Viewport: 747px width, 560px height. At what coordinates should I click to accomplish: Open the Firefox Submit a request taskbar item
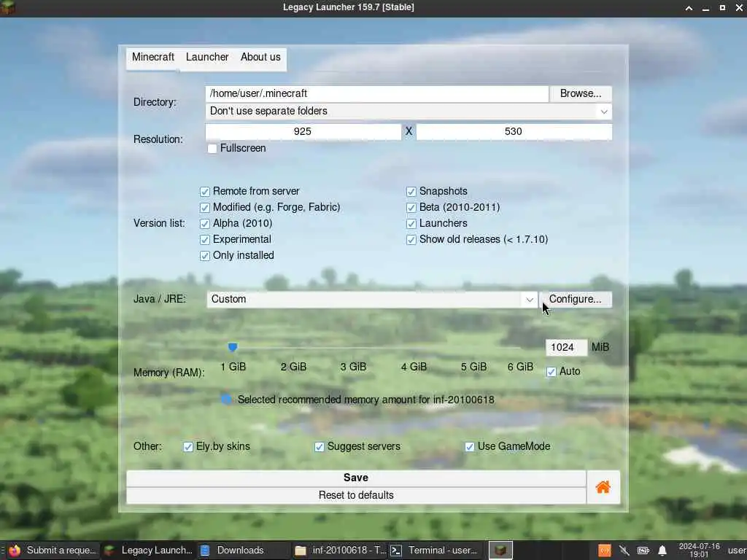(53, 550)
